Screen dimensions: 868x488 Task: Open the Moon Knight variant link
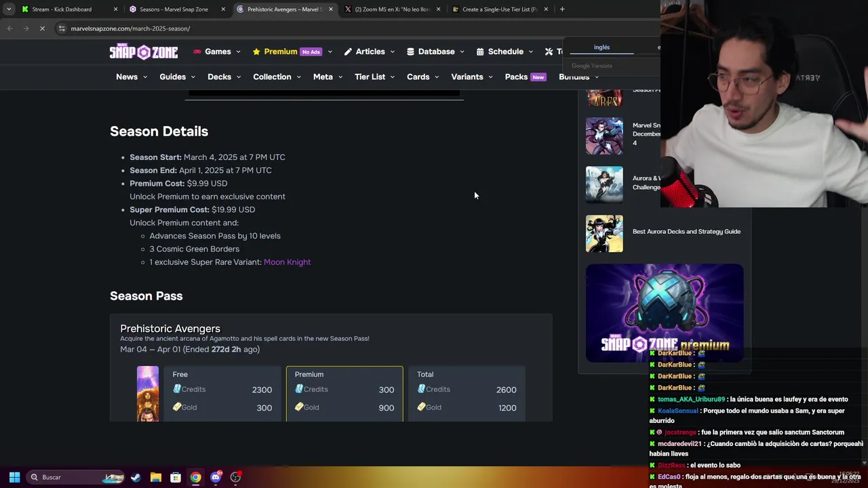[287, 262]
